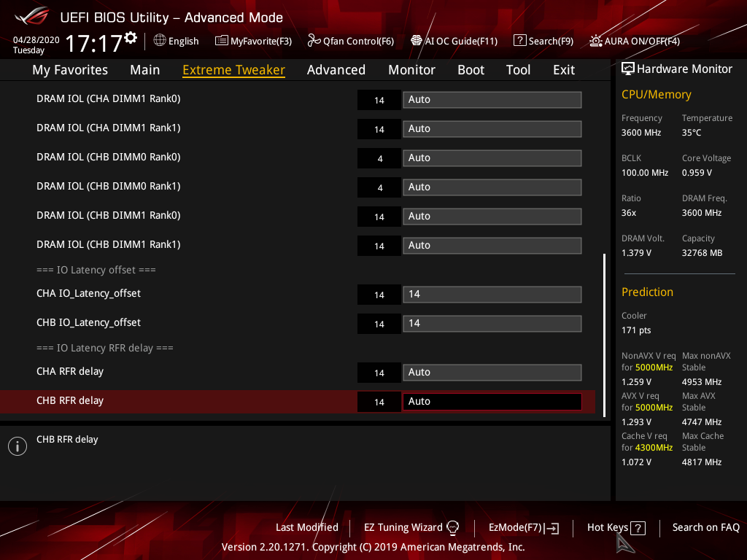Image resolution: width=747 pixels, height=560 pixels.
Task: Select CHA IO_Latency_offset label
Action: 88,293
